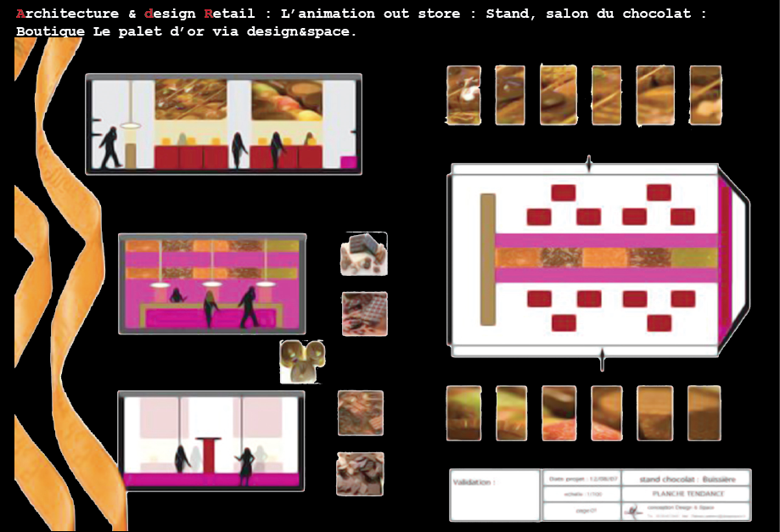The height and width of the screenshot is (532, 780).
Task: Select the last chocolate thumbnail in bottom row
Action: [704, 413]
